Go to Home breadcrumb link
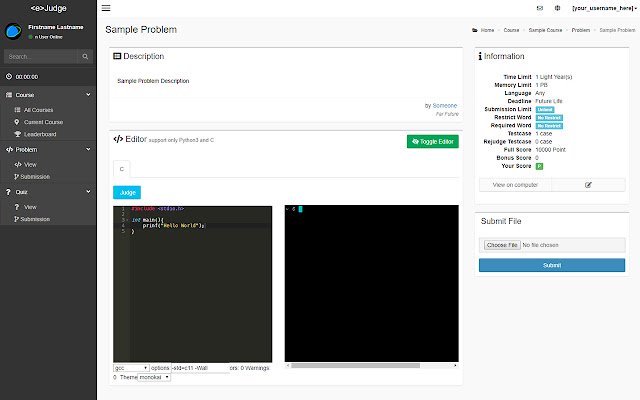Image resolution: width=640 pixels, height=400 pixels. 487,30
